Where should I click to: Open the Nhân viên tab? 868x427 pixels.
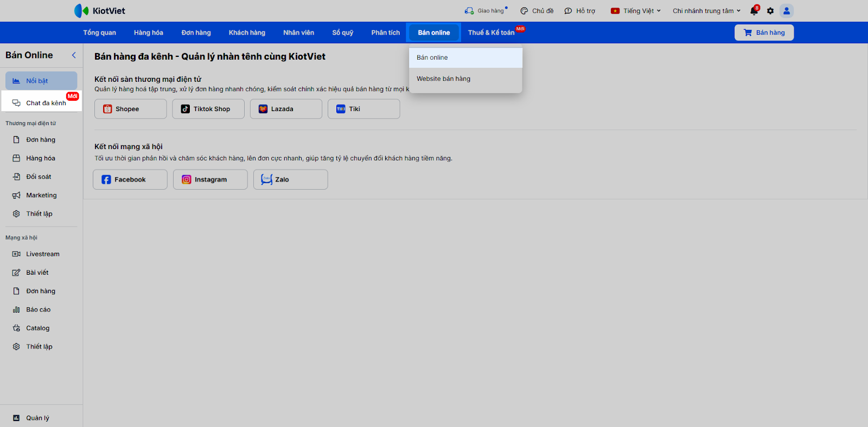pos(298,33)
